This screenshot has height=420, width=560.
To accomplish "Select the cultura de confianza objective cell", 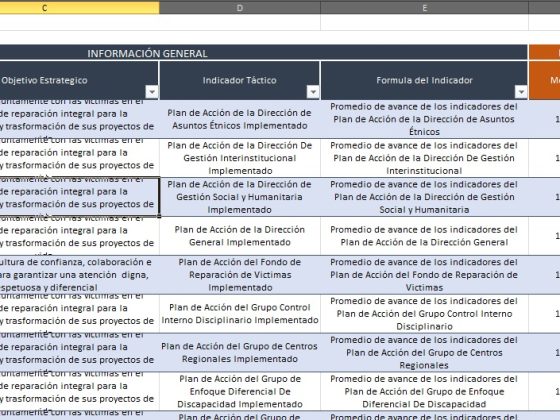I will [x=79, y=275].
